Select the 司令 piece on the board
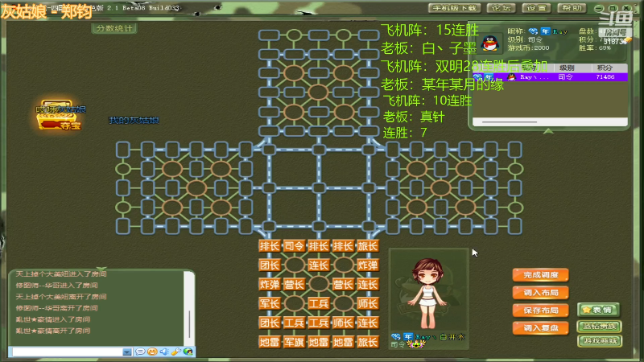The height and width of the screenshot is (362, 644). tap(294, 246)
